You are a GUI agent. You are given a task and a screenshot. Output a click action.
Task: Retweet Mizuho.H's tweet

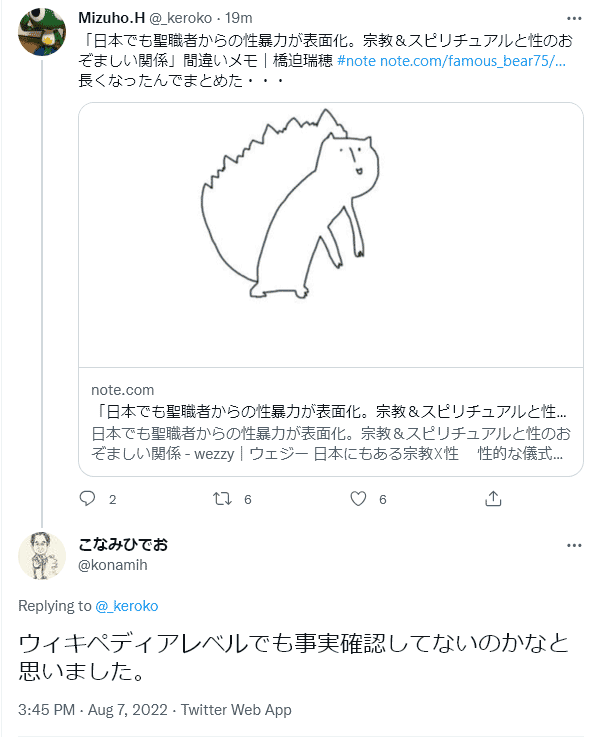click(224, 498)
